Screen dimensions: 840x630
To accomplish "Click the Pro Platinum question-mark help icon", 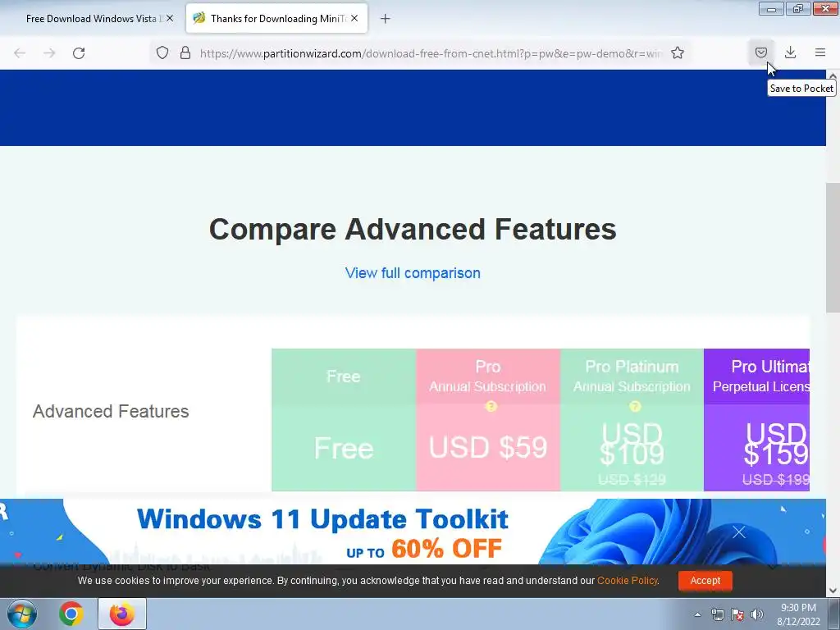I will (x=635, y=407).
